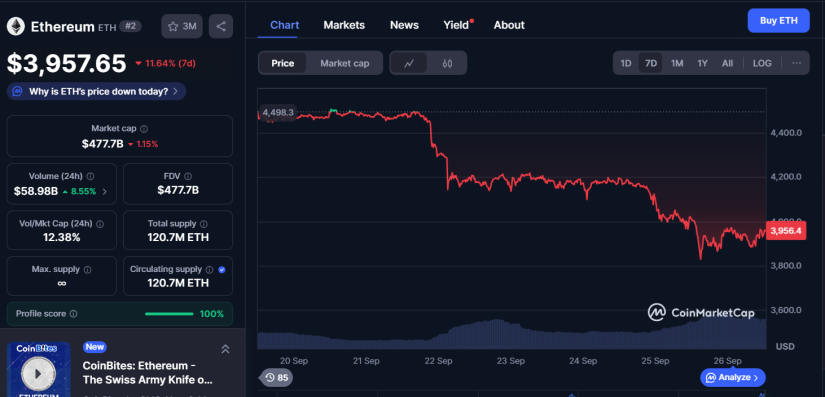Open CoinBites: Ethereum article title
Image resolution: width=825 pixels, height=397 pixels.
point(148,372)
